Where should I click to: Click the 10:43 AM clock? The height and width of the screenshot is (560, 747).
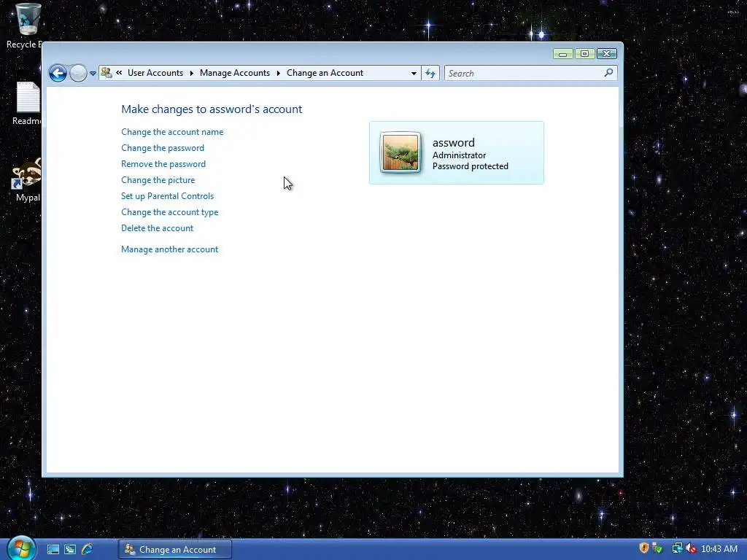pyautogui.click(x=719, y=549)
